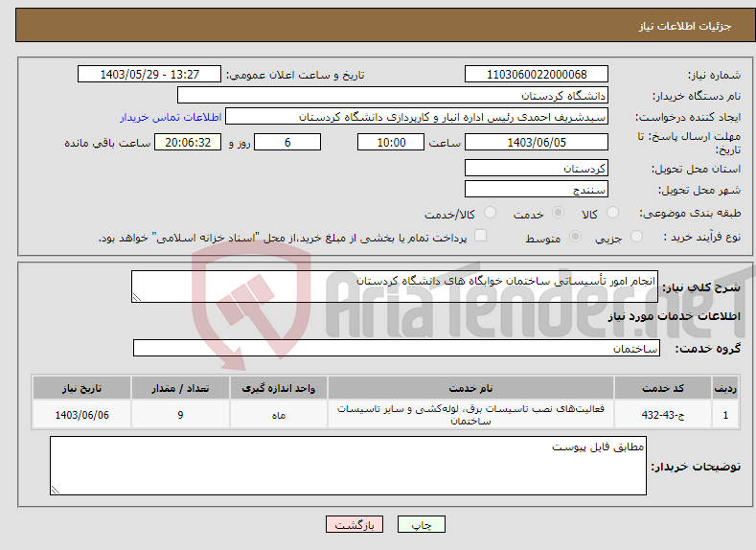
Task: Click the service code cell ج-43-432
Action: (x=663, y=415)
